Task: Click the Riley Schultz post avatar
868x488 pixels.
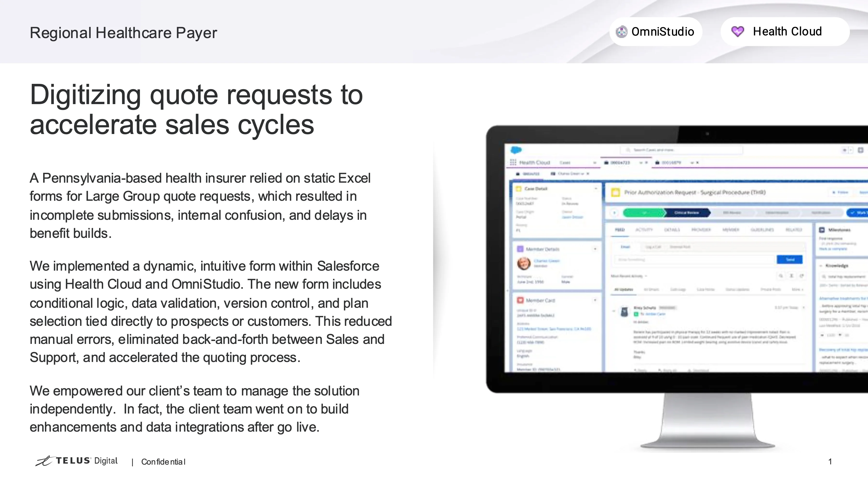Action: click(624, 312)
